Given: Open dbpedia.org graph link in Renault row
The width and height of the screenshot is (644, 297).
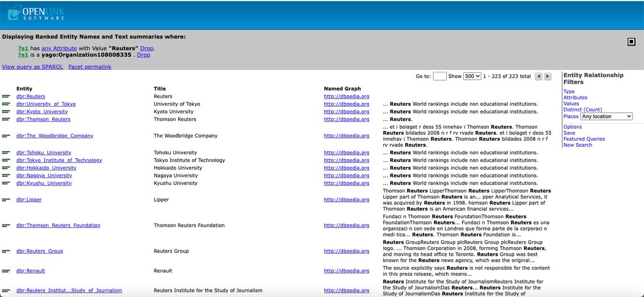Looking at the screenshot, I should [x=347, y=271].
